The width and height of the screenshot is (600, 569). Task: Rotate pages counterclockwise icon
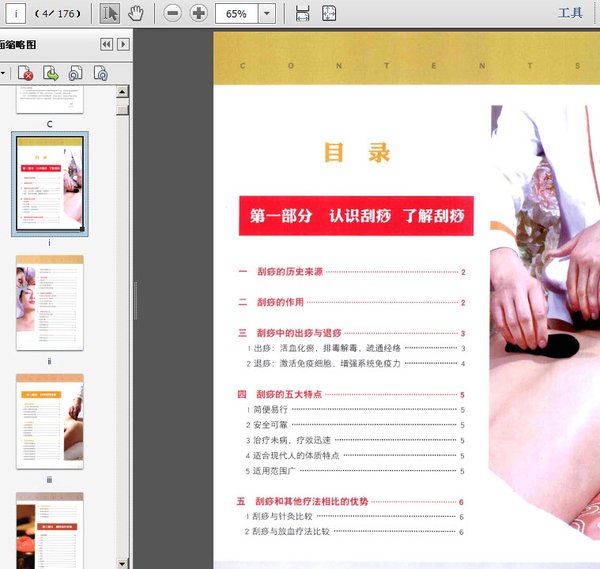pyautogui.click(x=75, y=73)
